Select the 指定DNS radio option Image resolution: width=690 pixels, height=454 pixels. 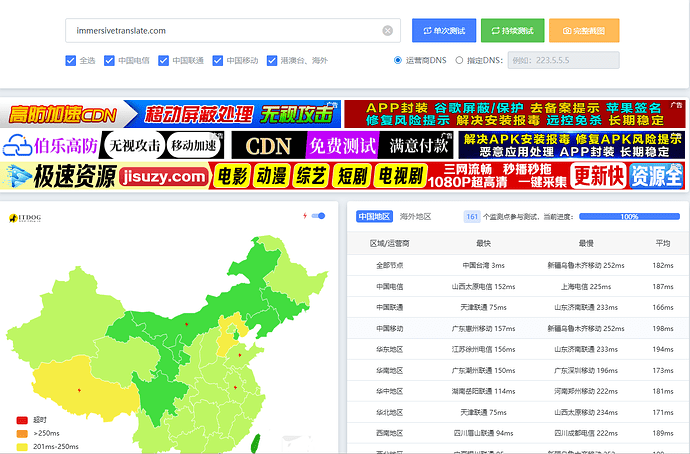tap(459, 60)
